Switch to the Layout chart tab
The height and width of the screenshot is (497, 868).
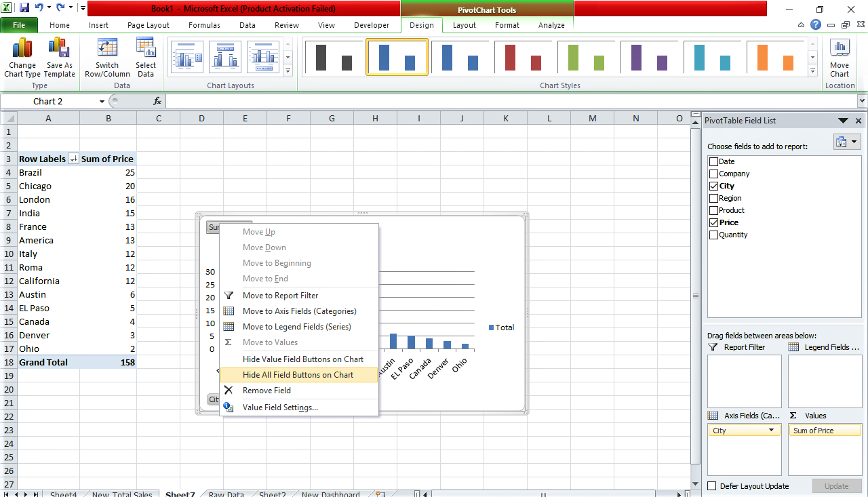[465, 25]
